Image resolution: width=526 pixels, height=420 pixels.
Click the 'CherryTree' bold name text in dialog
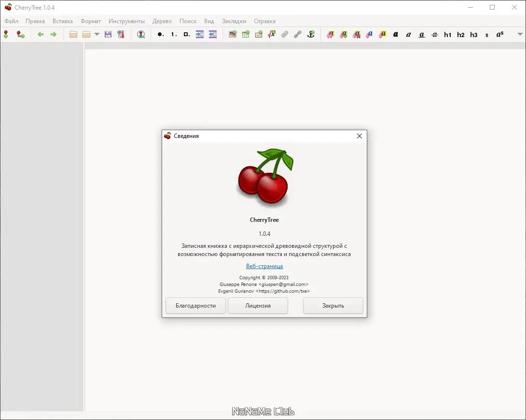(264, 220)
